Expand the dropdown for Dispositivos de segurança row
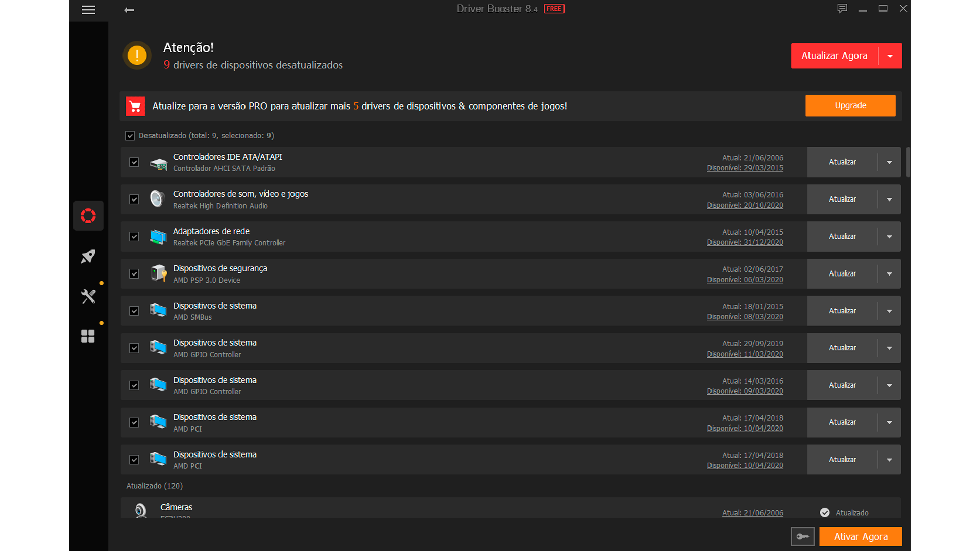 point(889,274)
